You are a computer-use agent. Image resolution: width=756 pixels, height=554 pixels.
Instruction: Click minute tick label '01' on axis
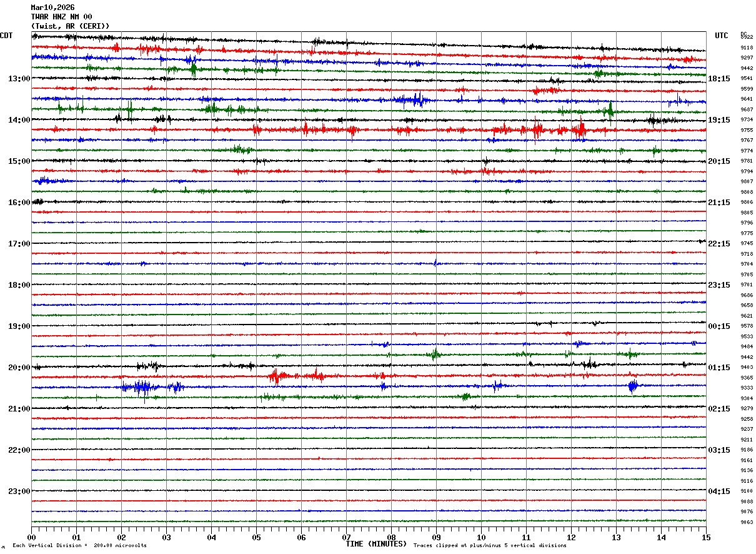(x=76, y=537)
